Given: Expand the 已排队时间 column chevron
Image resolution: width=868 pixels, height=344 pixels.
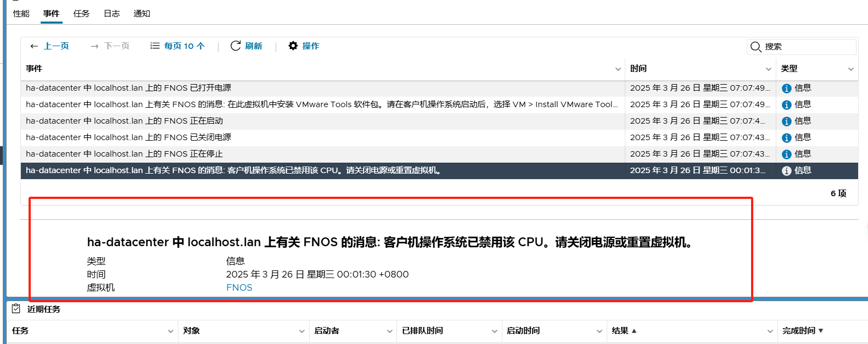Looking at the screenshot, I should tap(494, 331).
